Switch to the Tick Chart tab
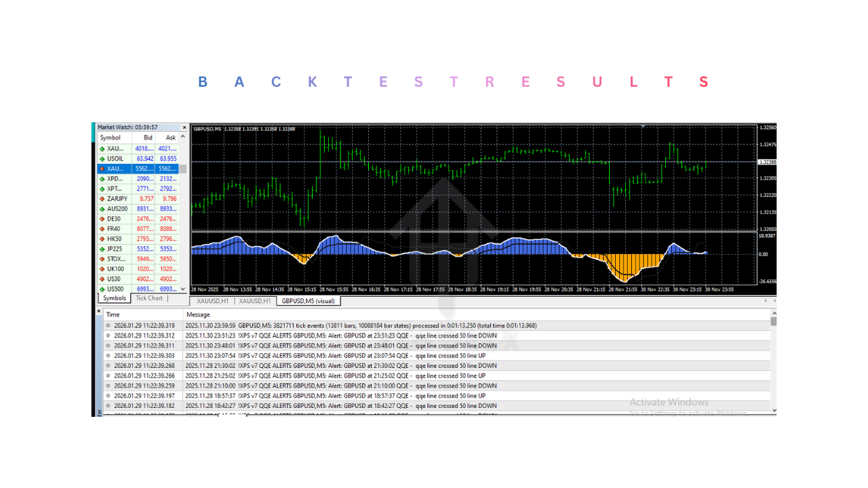 (149, 298)
